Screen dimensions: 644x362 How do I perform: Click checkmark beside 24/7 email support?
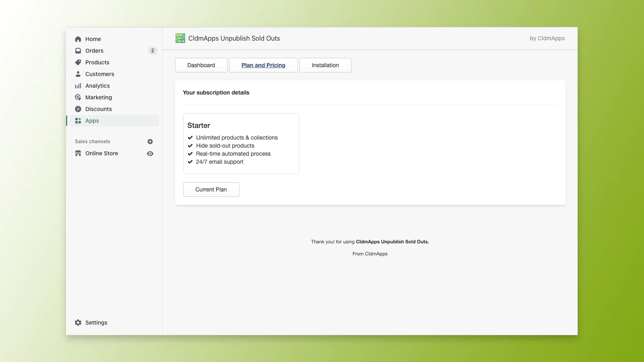click(190, 162)
